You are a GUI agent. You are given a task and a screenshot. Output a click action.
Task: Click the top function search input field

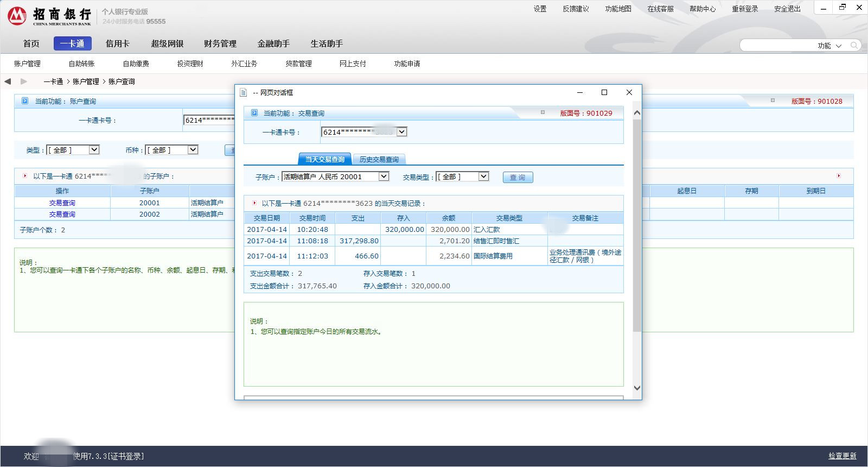coord(777,46)
